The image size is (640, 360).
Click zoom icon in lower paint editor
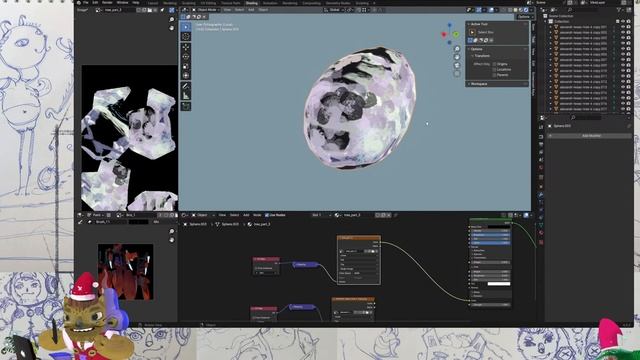tap(172, 231)
